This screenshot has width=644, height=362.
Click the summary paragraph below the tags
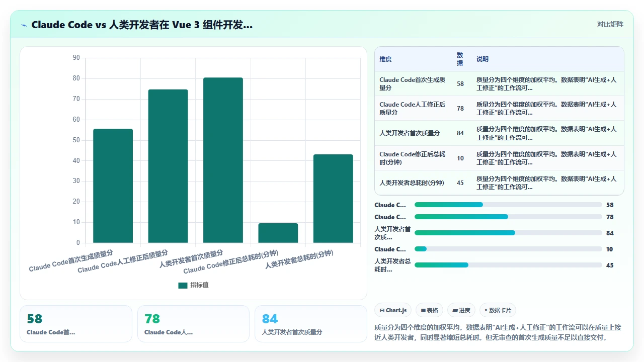click(x=499, y=332)
